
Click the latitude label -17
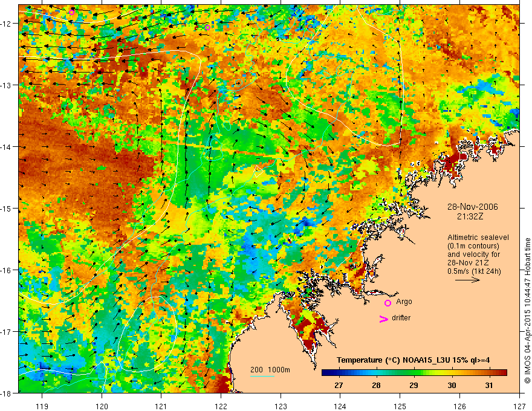click(6, 332)
